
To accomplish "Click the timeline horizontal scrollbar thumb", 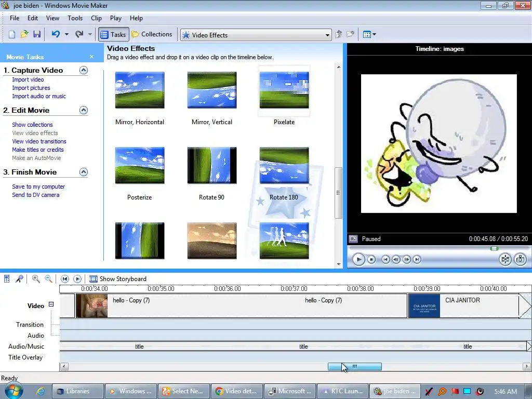I will tap(354, 366).
